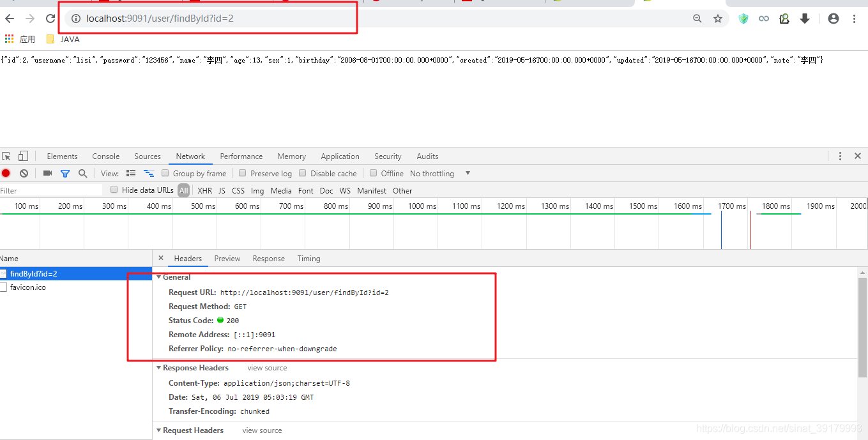Reload the current page
868x440 pixels.
[50, 19]
